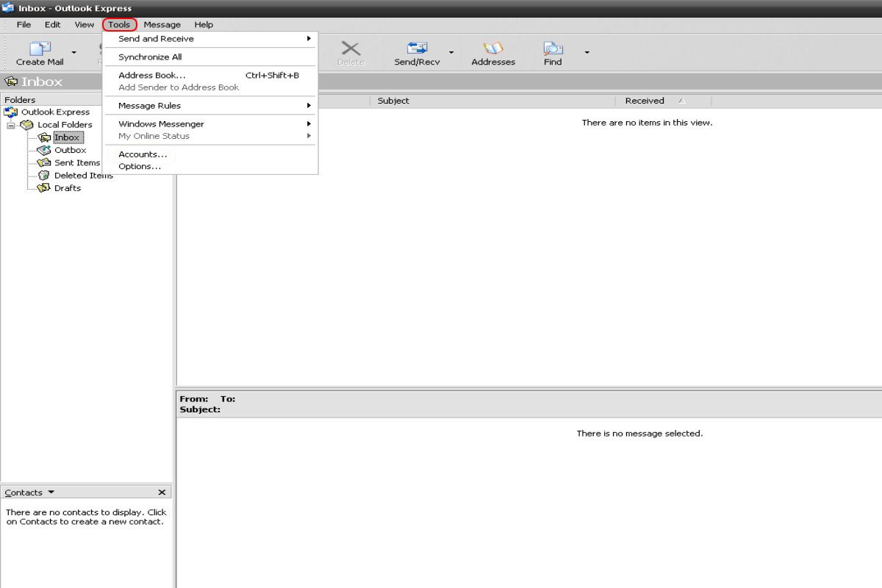The height and width of the screenshot is (588, 882).
Task: Open the Create Mail dropdown arrow
Action: (73, 52)
